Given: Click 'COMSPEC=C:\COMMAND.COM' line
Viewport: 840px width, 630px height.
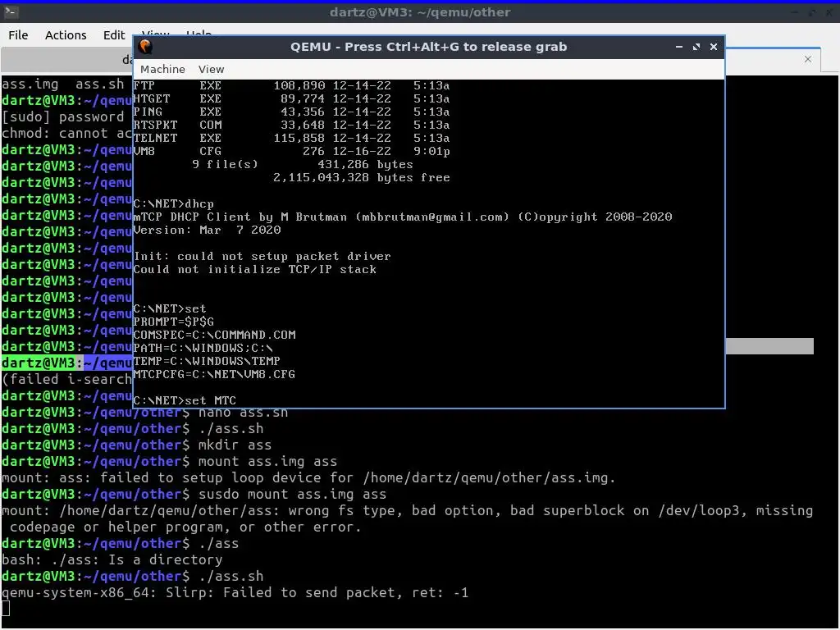Looking at the screenshot, I should click(214, 335).
